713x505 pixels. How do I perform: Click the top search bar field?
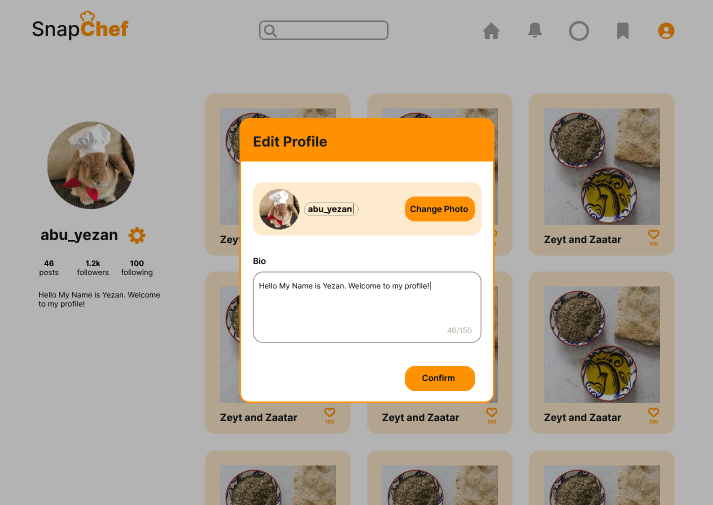click(324, 30)
